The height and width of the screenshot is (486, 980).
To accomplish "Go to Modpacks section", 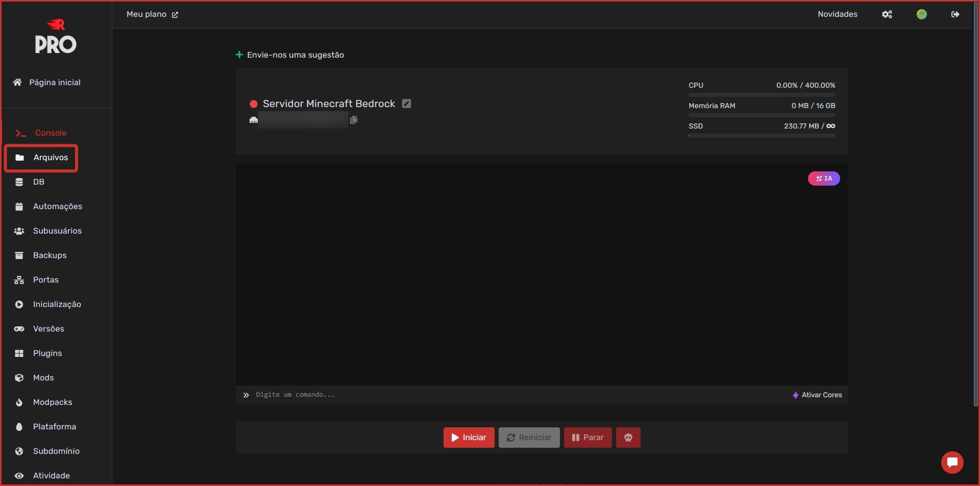I will click(43, 402).
